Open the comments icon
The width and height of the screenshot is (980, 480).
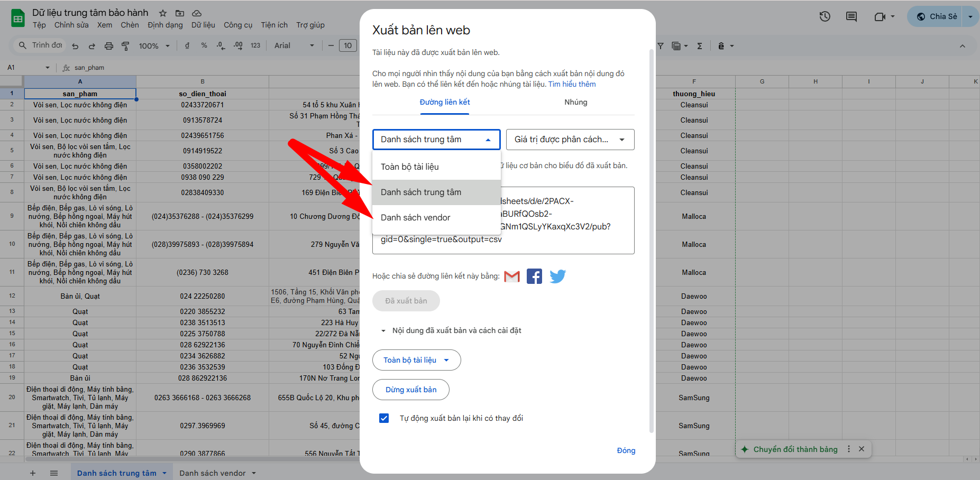pos(851,16)
